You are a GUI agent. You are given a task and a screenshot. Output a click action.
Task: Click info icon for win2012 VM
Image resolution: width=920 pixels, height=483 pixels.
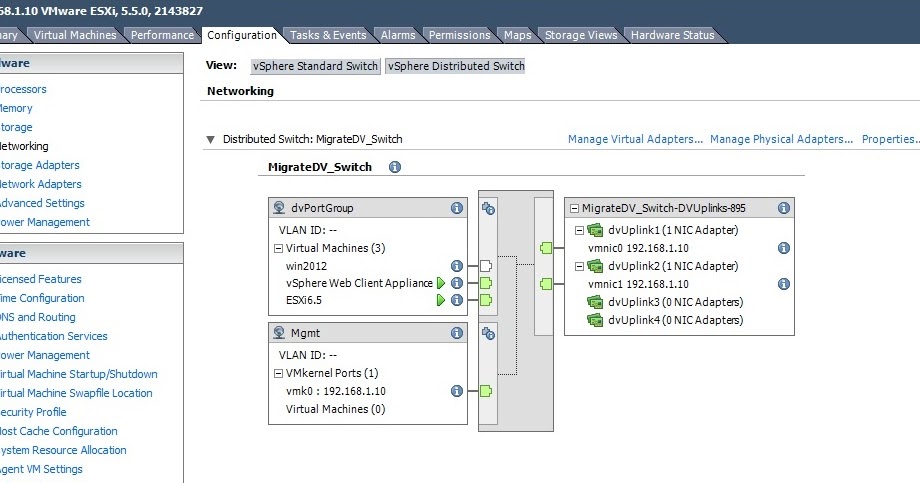[457, 266]
